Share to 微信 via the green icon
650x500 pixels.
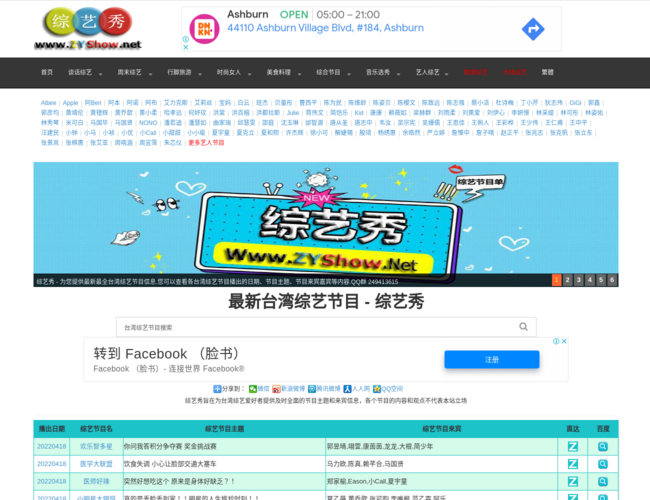(x=252, y=389)
